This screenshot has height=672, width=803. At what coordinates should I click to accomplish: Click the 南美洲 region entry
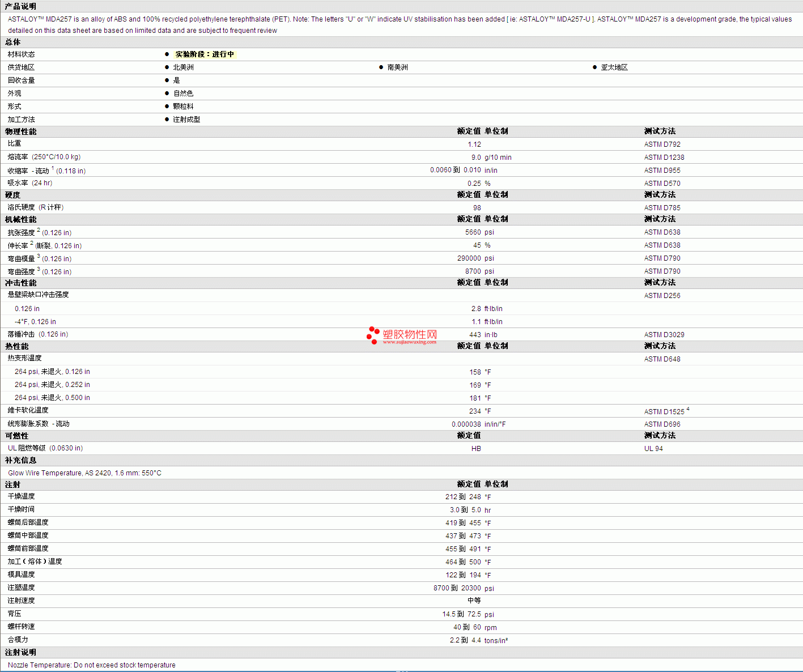[x=397, y=67]
